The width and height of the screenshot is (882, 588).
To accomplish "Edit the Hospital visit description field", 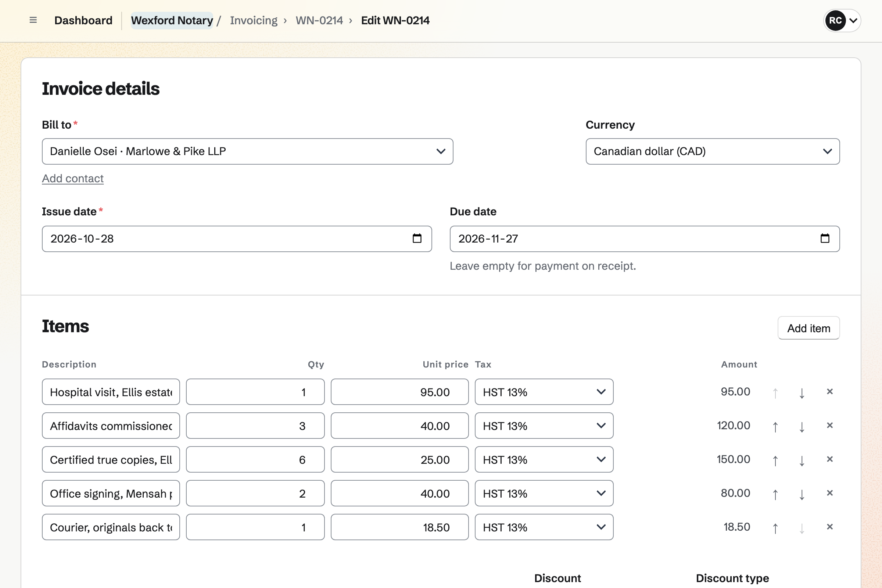I will click(111, 392).
